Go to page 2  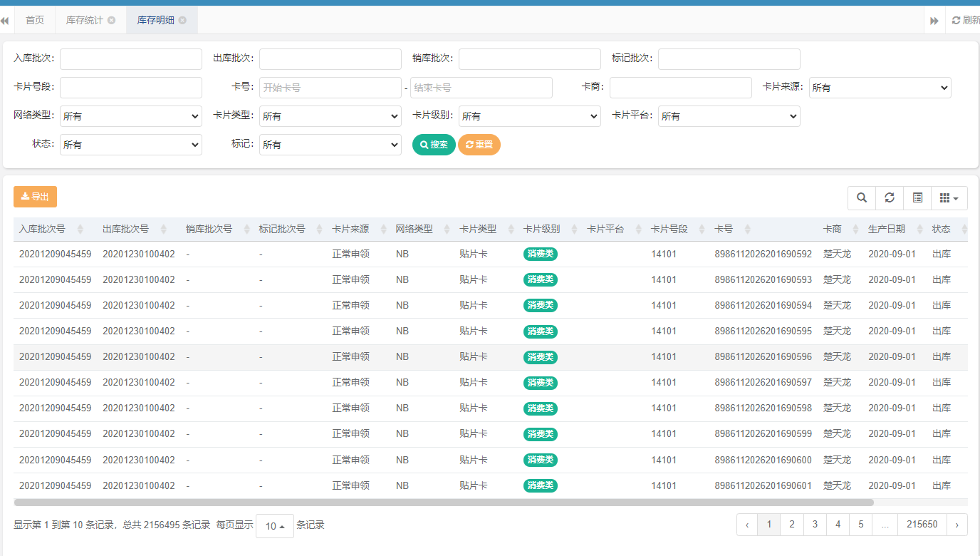[792, 525]
